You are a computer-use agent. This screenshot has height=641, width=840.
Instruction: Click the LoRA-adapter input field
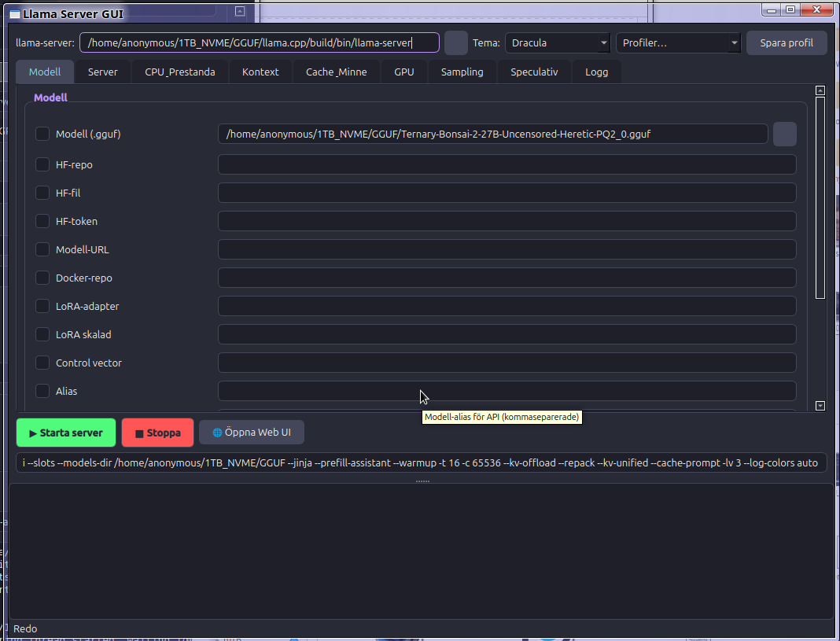(x=507, y=306)
